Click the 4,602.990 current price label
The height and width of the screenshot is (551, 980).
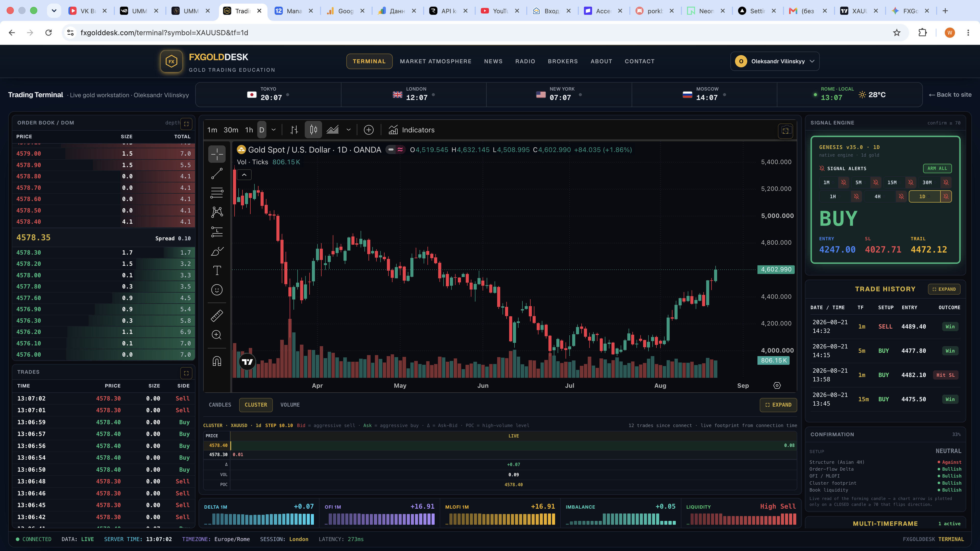pyautogui.click(x=776, y=269)
